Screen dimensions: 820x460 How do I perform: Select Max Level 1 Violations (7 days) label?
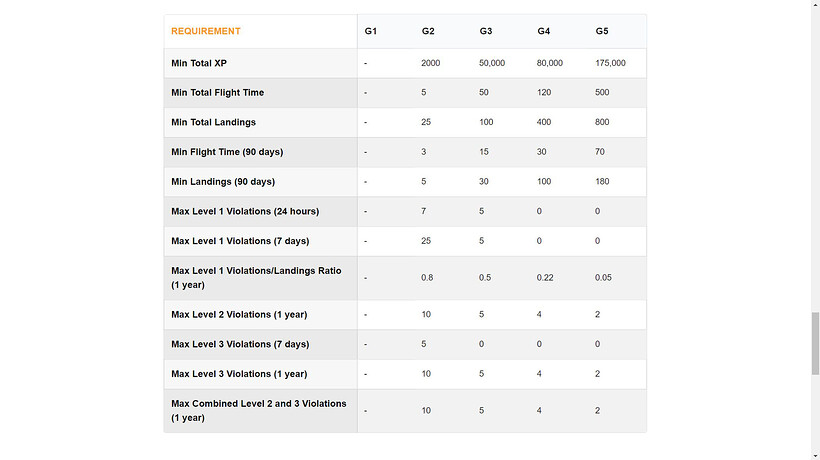tap(240, 241)
